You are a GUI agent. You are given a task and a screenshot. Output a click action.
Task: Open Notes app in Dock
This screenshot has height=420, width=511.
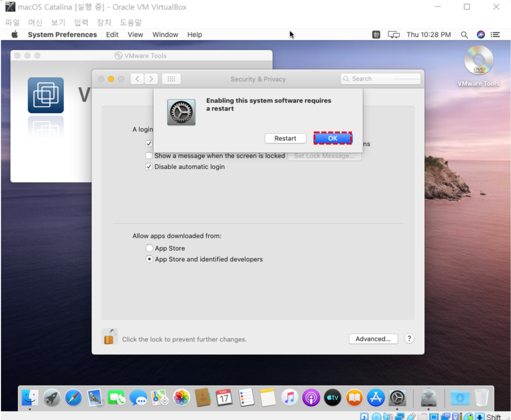coord(267,398)
